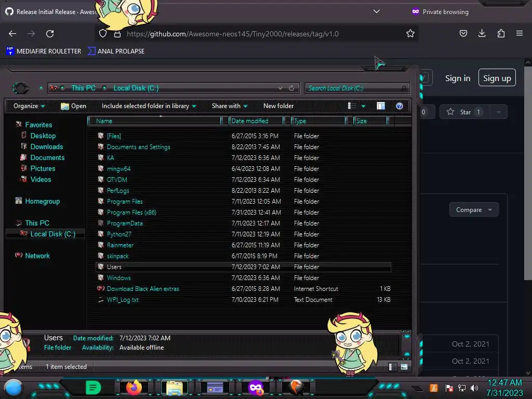The width and height of the screenshot is (532, 399).
Task: Sort by Name column header
Action: [154, 121]
